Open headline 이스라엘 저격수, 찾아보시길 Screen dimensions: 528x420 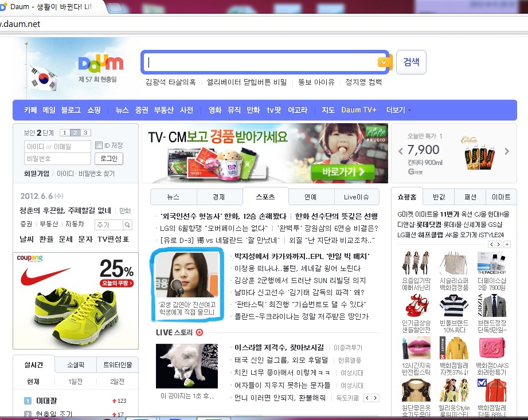click(279, 348)
